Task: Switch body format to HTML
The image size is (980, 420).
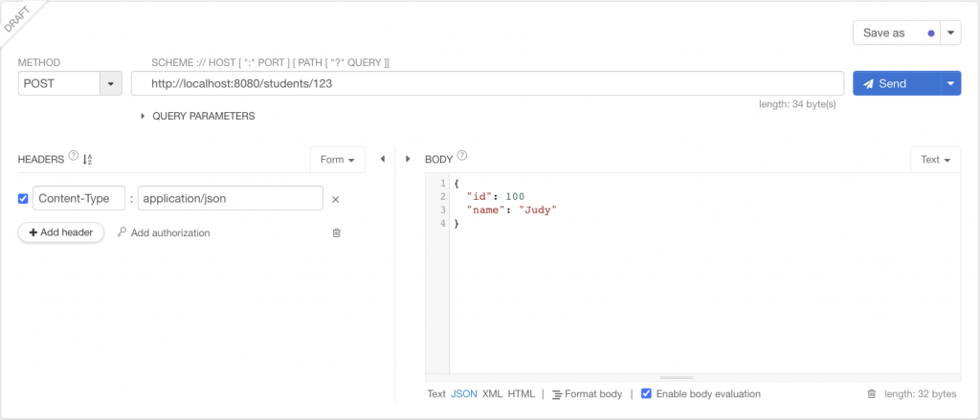Action: click(521, 394)
